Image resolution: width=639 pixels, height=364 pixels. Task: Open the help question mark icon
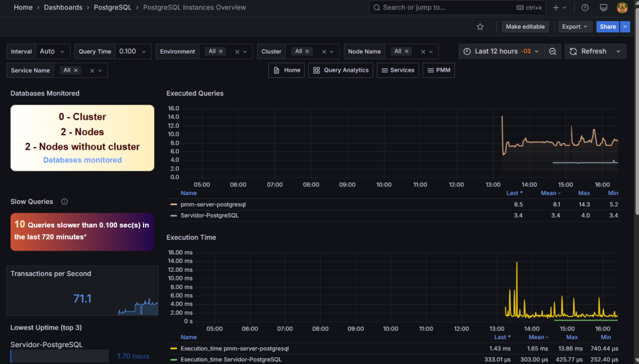point(585,7)
